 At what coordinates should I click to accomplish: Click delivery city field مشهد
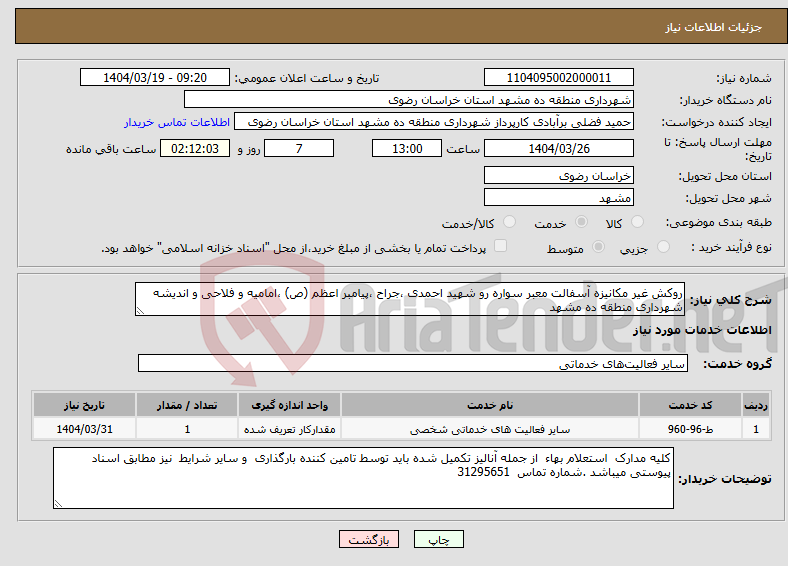tap(558, 197)
